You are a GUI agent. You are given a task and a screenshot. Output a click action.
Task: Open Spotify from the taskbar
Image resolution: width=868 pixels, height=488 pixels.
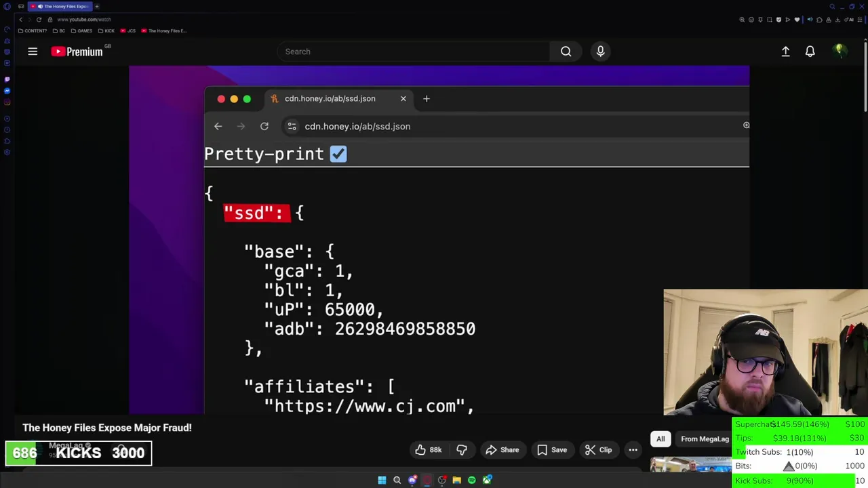pyautogui.click(x=472, y=480)
